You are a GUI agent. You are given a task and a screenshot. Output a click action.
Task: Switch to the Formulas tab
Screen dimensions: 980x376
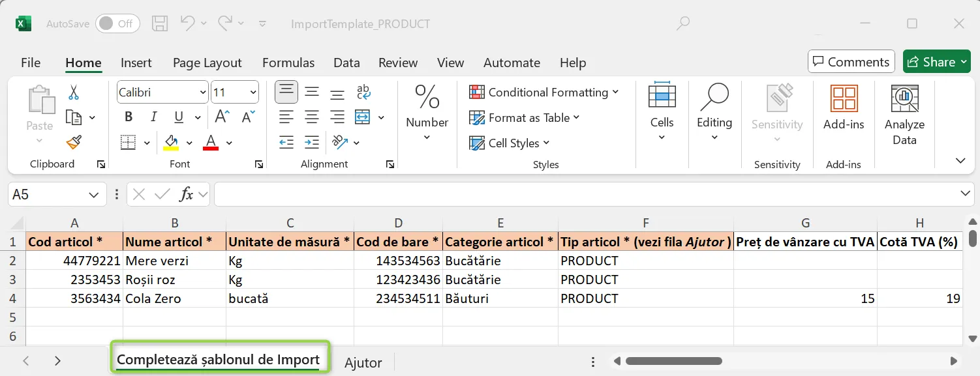(x=288, y=63)
